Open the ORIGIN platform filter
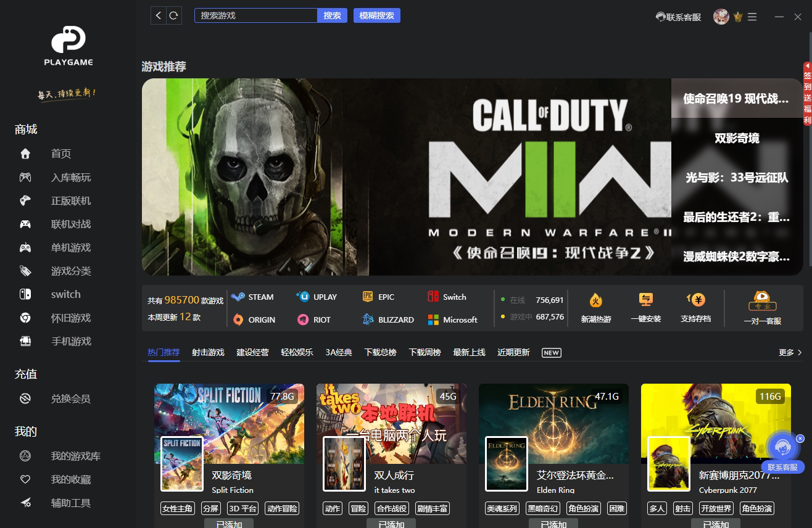 (254, 320)
